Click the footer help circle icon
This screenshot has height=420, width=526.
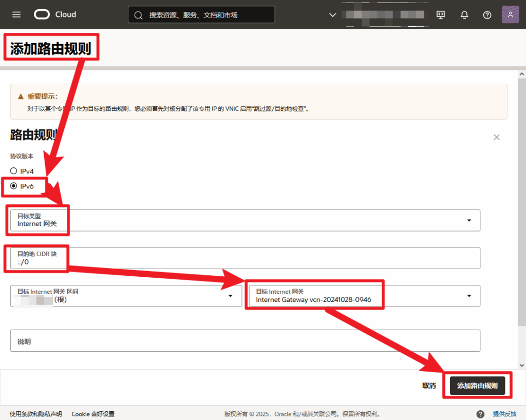480,414
